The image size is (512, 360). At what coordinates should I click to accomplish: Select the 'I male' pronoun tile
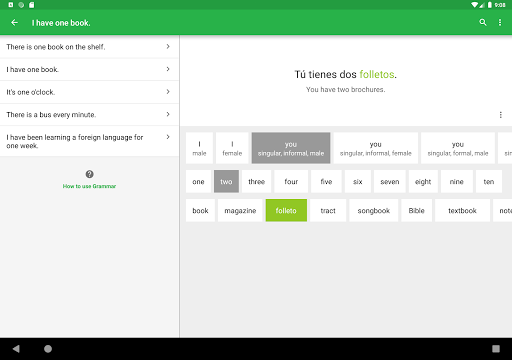pyautogui.click(x=199, y=148)
